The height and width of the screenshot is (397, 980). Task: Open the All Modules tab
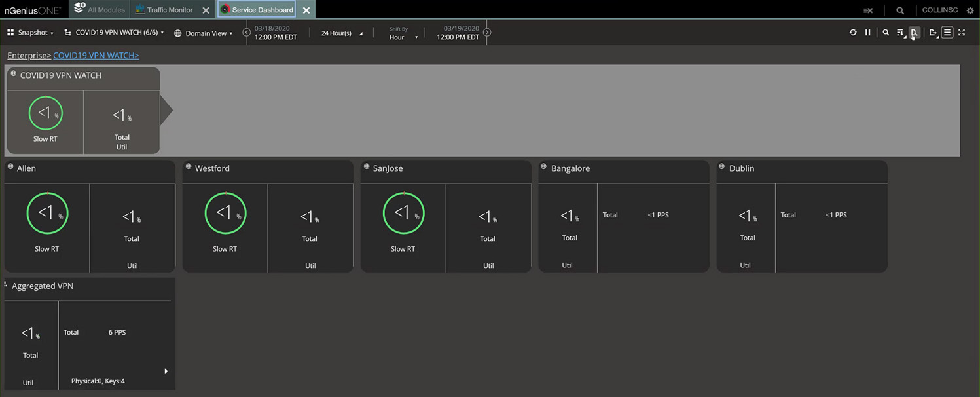(100, 10)
